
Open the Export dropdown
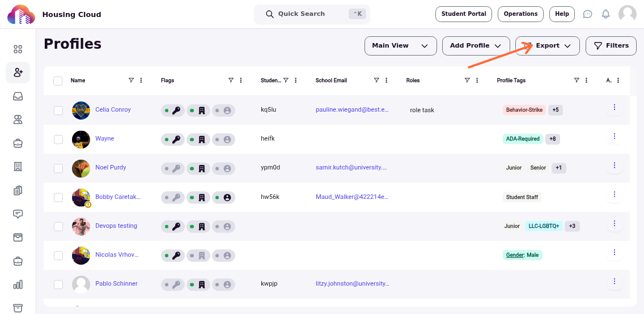(548, 45)
